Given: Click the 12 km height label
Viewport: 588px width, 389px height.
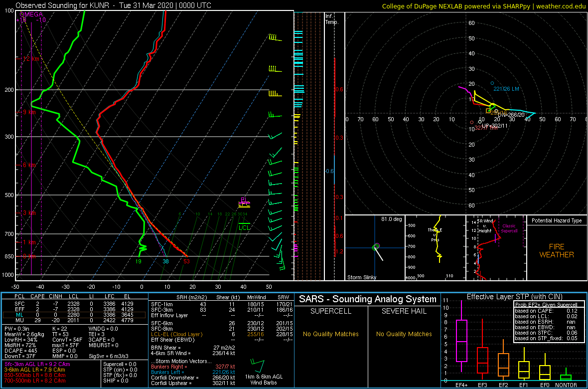Looking at the screenshot, I should point(31,59).
